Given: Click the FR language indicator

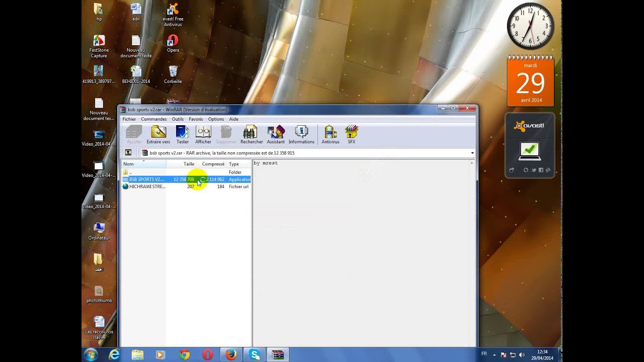Looking at the screenshot, I should click(x=484, y=354).
